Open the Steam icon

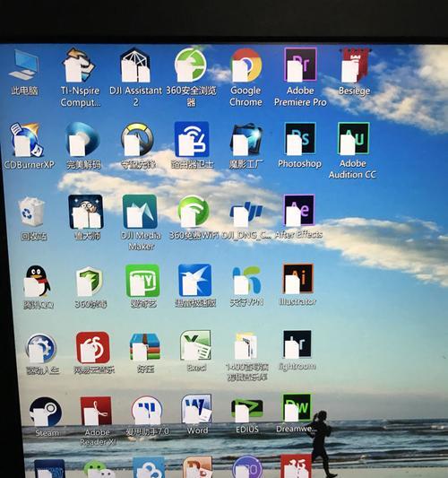[46, 412]
